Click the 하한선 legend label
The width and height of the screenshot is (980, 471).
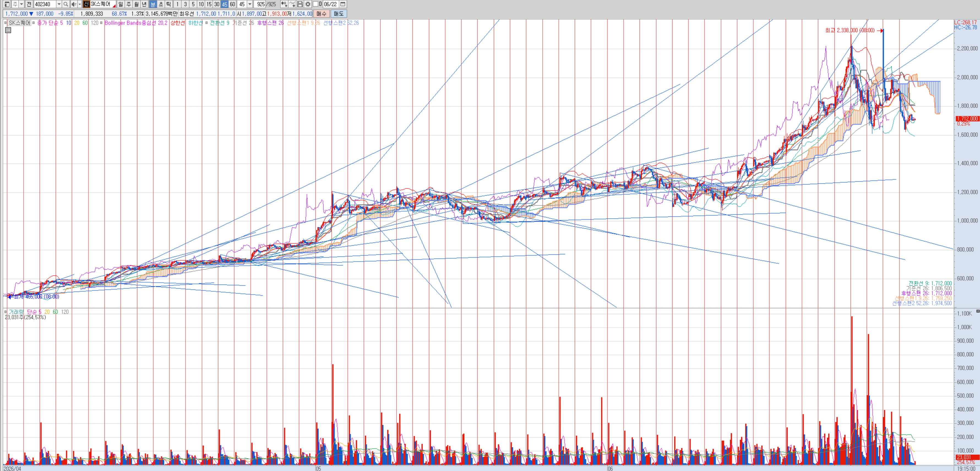click(x=195, y=23)
